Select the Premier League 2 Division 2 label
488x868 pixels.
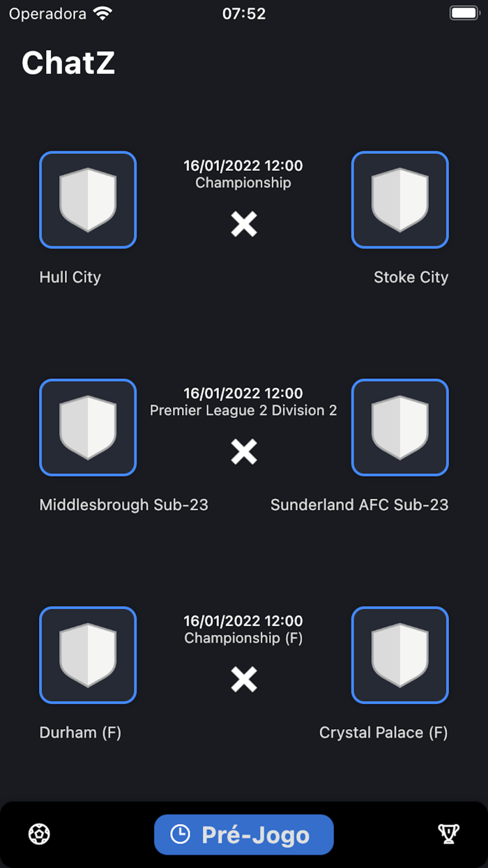click(x=243, y=410)
